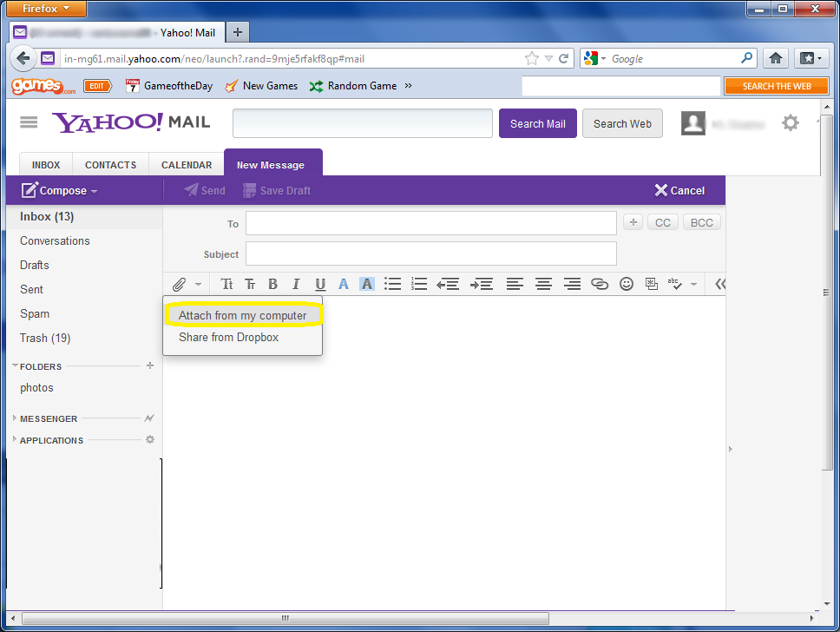Toggle underline formatting
840x632 pixels.
[x=320, y=284]
